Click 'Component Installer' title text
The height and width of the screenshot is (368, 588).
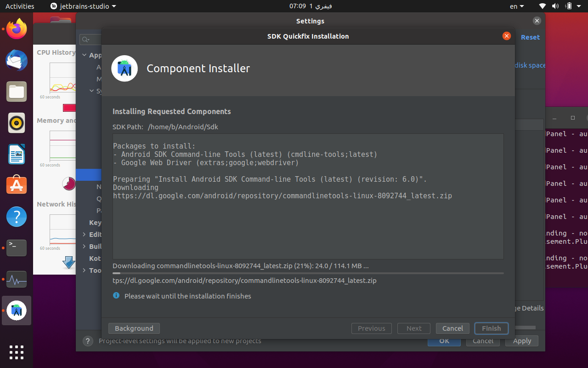pos(198,69)
